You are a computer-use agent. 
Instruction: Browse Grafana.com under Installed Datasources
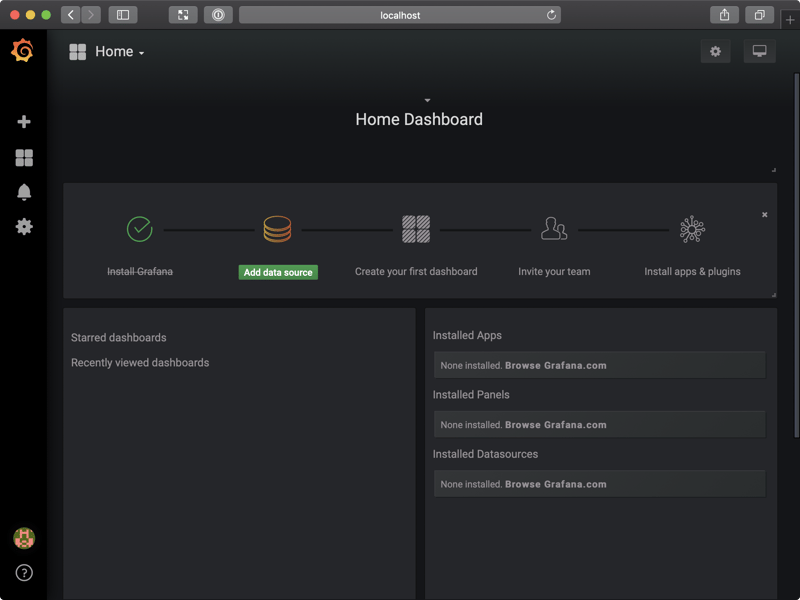556,484
